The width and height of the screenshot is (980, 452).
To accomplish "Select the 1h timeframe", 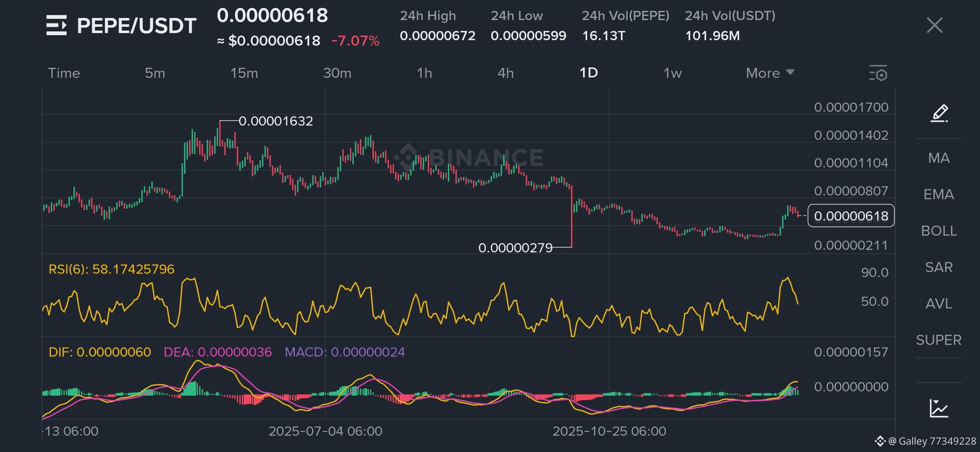I will click(x=424, y=73).
